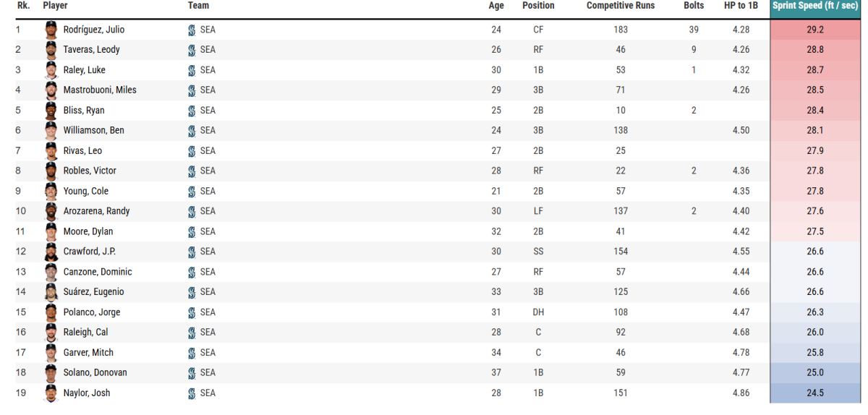Click Josh Naylor's player headshot
The image size is (868, 415).
[51, 393]
